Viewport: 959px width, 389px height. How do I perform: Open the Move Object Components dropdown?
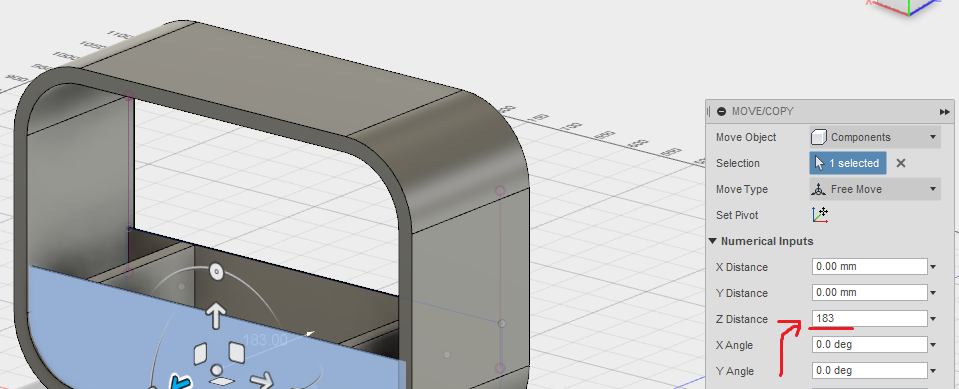click(875, 137)
